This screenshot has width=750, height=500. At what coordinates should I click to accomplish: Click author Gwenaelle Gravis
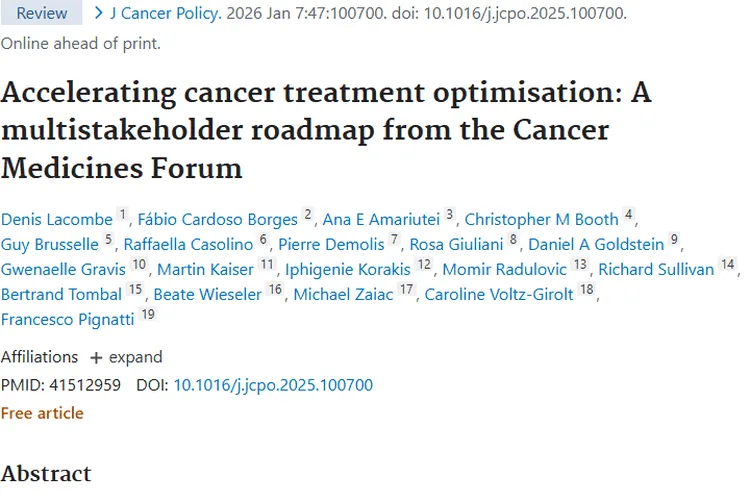point(63,269)
